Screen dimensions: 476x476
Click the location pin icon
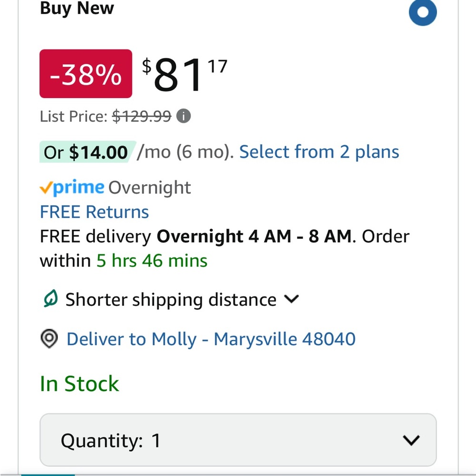(49, 339)
